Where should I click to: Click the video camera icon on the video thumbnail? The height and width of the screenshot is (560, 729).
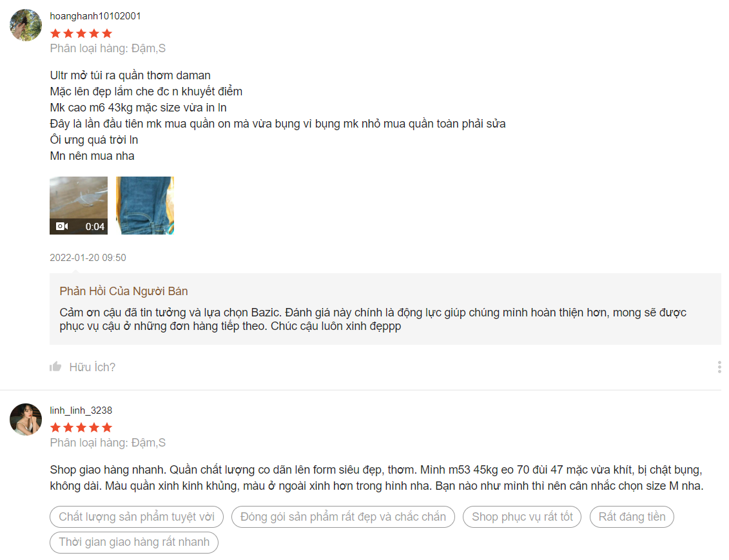pyautogui.click(x=62, y=226)
